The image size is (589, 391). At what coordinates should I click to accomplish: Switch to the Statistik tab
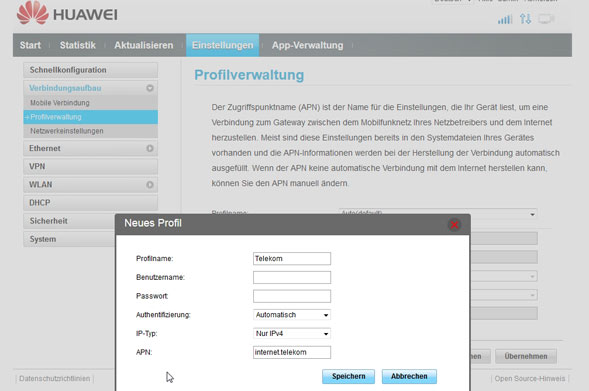[x=77, y=45]
